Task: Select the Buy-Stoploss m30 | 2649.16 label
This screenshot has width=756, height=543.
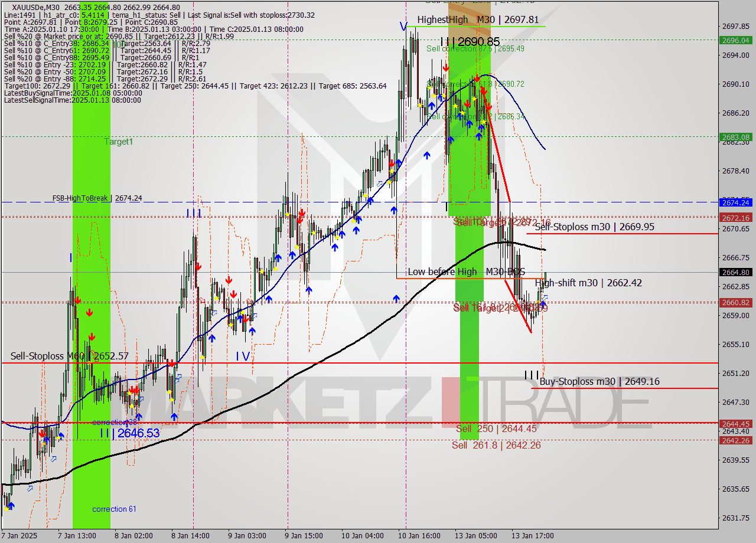Action: [599, 381]
